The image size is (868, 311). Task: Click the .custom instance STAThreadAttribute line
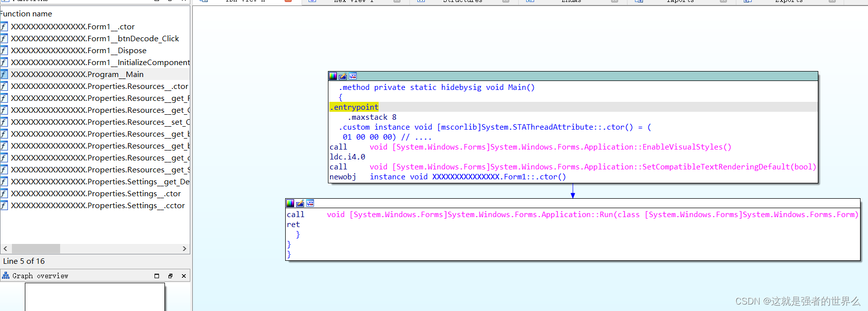tap(495, 127)
